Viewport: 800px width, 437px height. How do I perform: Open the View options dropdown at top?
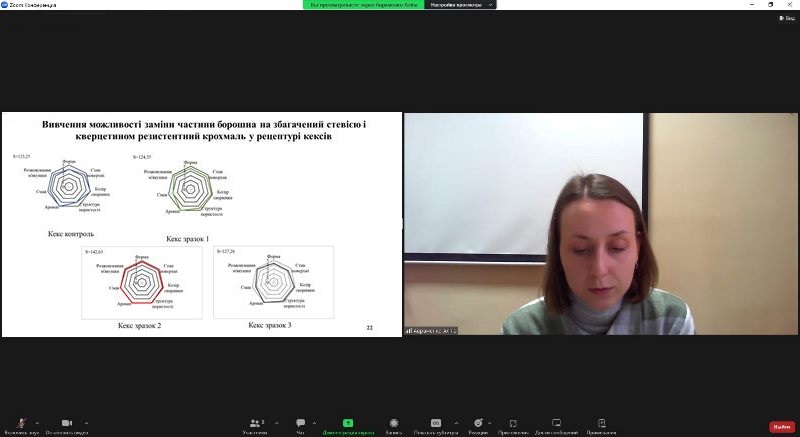[460, 5]
